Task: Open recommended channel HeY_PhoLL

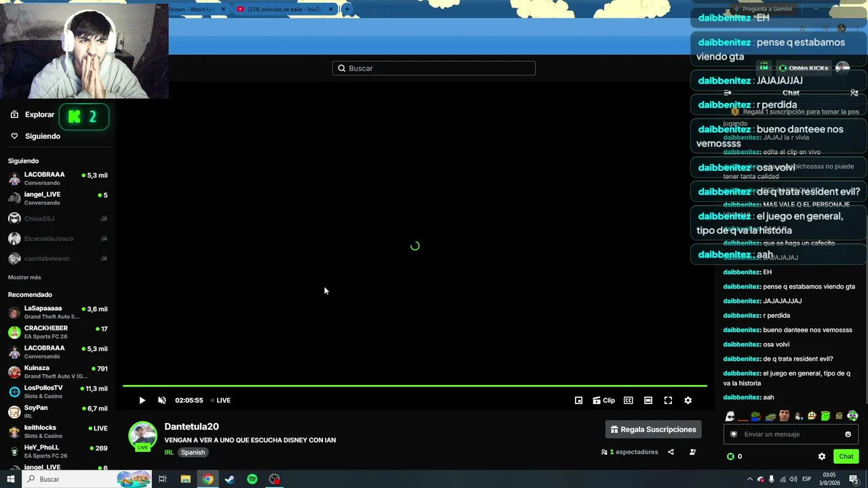Action: tap(58, 451)
